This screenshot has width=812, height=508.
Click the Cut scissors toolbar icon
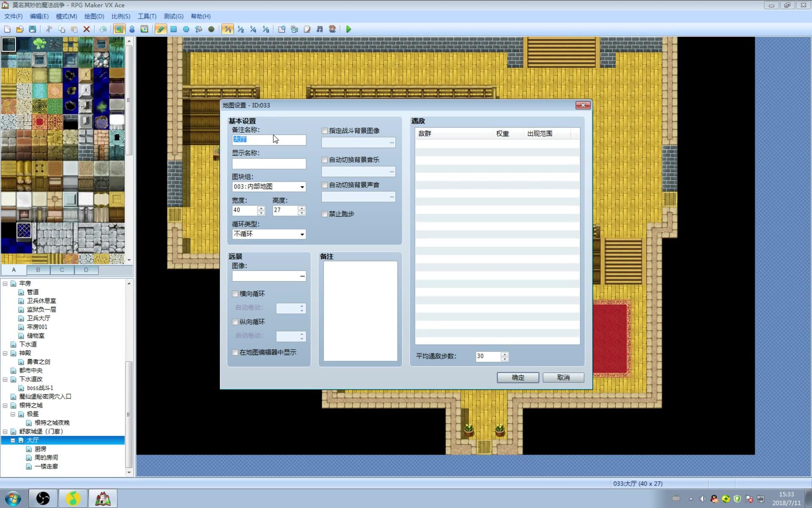coord(49,29)
